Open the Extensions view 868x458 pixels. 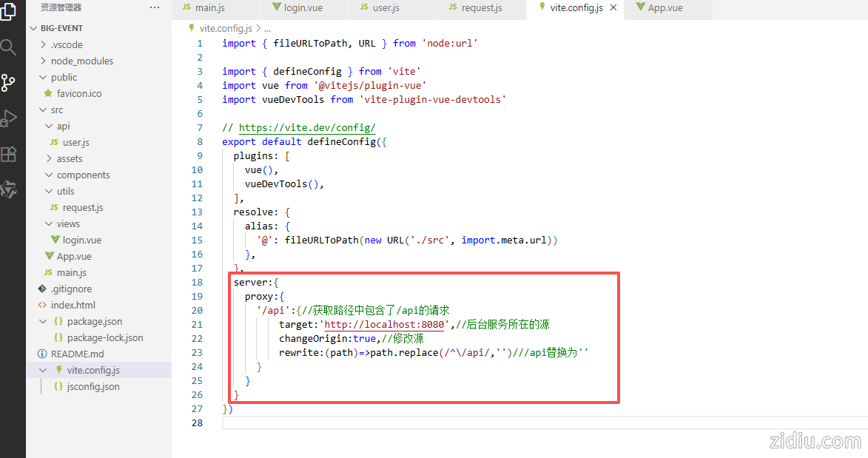[8, 154]
